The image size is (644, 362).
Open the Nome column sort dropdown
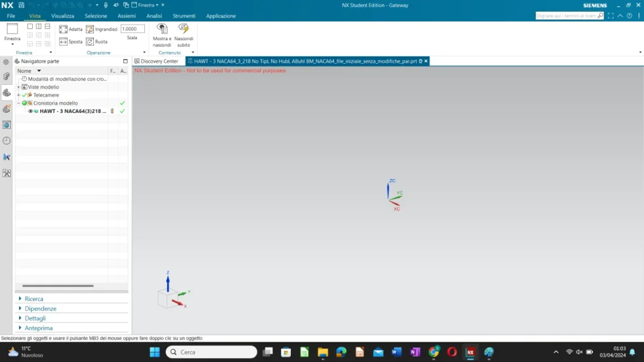pos(37,71)
